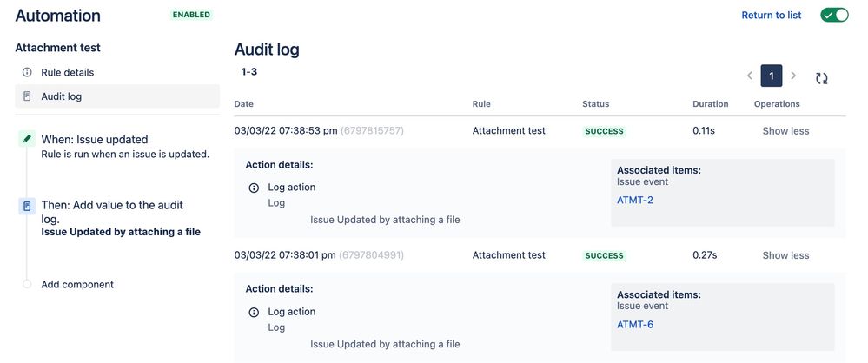Image resolution: width=868 pixels, height=363 pixels.
Task: Click the Return to list link
Action: coord(772,15)
